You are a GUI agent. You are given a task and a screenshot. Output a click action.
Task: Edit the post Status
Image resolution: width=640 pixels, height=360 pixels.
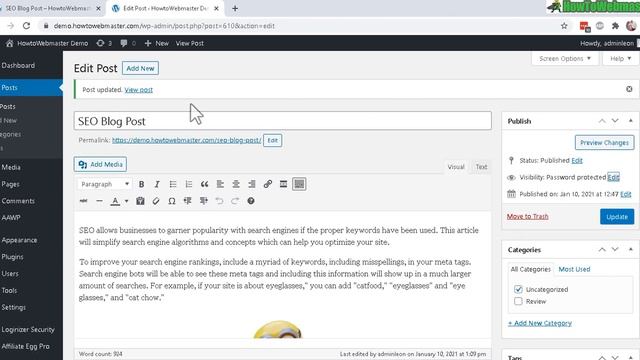point(577,160)
